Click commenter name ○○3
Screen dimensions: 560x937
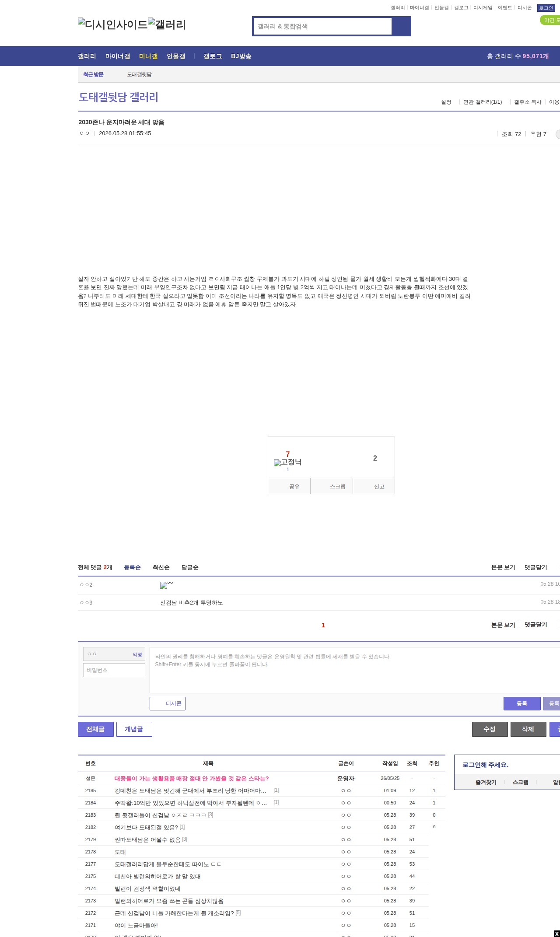(86, 603)
